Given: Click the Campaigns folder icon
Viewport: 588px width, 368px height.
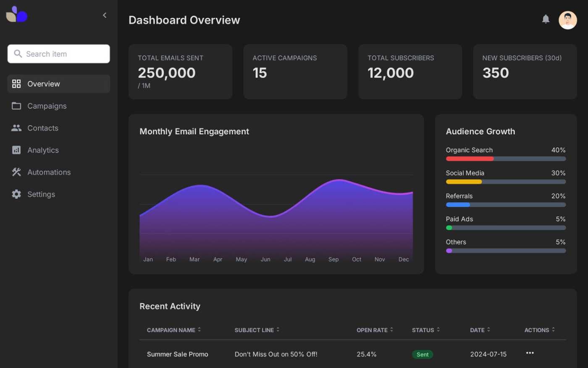Looking at the screenshot, I should pyautogui.click(x=16, y=106).
